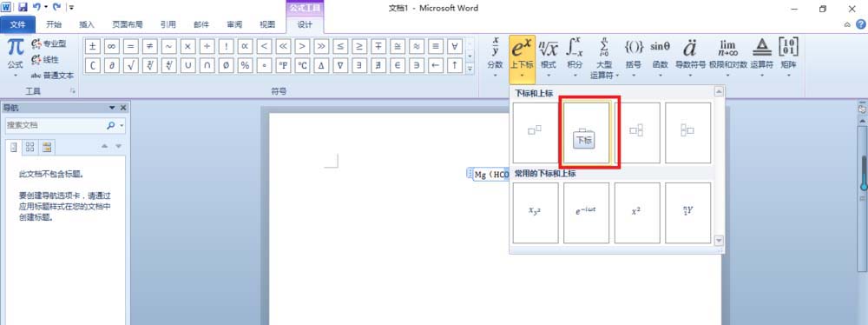
Task: Switch to the 开始 (Home) tab
Action: click(54, 24)
